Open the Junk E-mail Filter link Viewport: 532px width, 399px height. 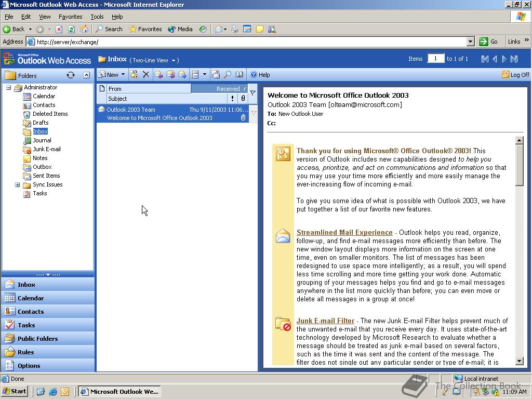pos(325,321)
